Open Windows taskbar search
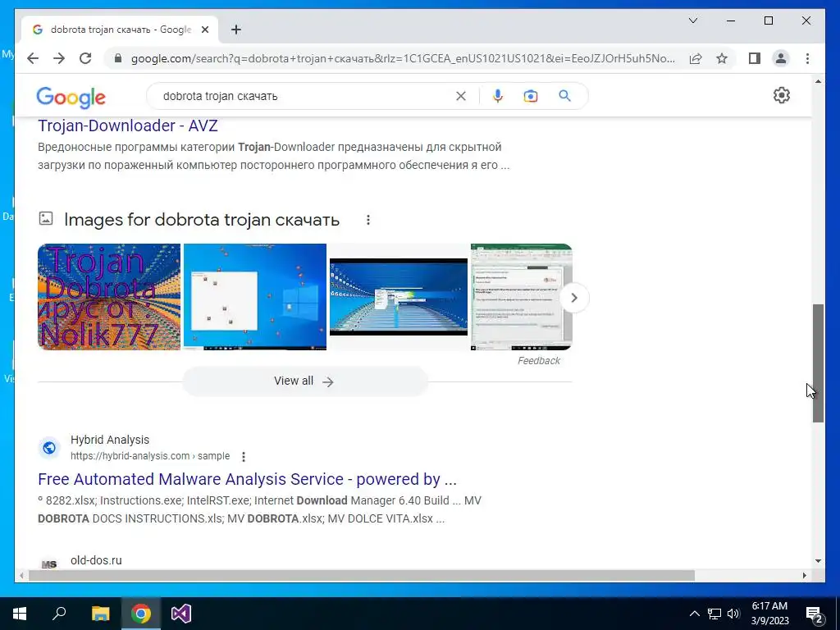Viewport: 840px width, 630px height. click(59, 614)
